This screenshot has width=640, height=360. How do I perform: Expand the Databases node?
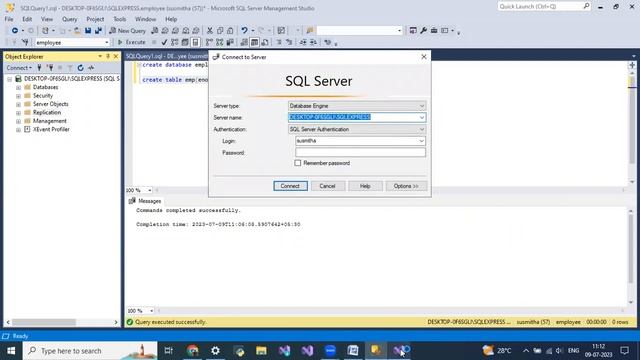(18, 87)
